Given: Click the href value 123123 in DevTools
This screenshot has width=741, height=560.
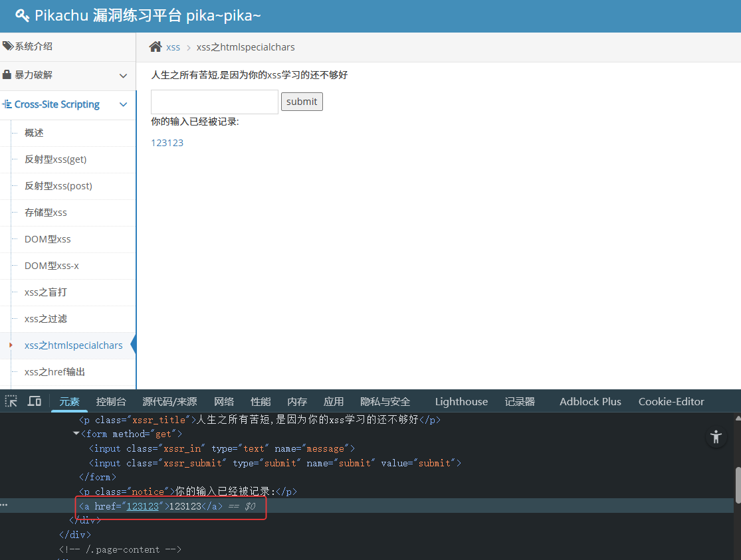Looking at the screenshot, I should 143,506.
